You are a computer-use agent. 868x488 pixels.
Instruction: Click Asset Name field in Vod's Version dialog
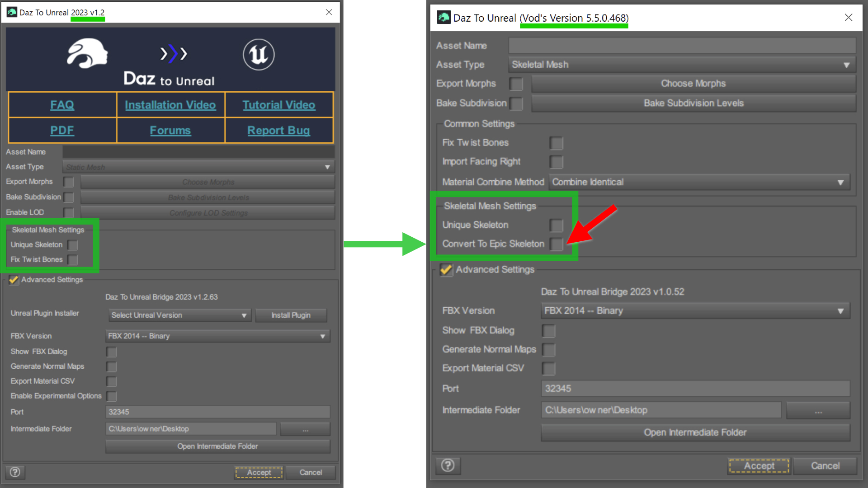click(x=682, y=46)
